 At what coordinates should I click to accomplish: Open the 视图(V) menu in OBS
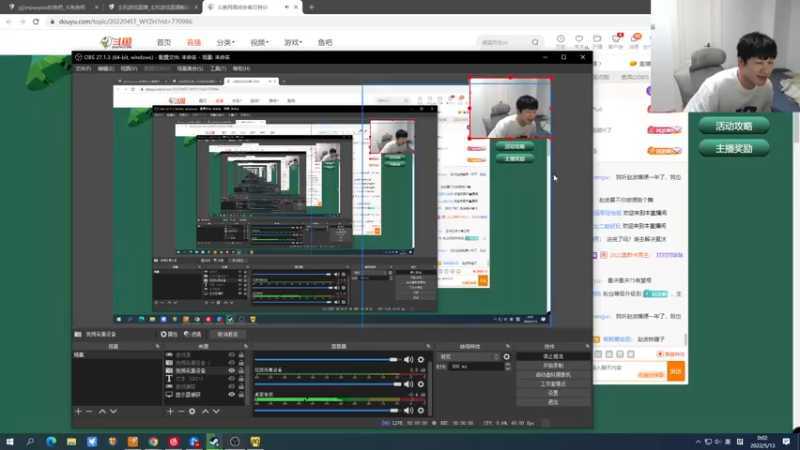pyautogui.click(x=129, y=68)
